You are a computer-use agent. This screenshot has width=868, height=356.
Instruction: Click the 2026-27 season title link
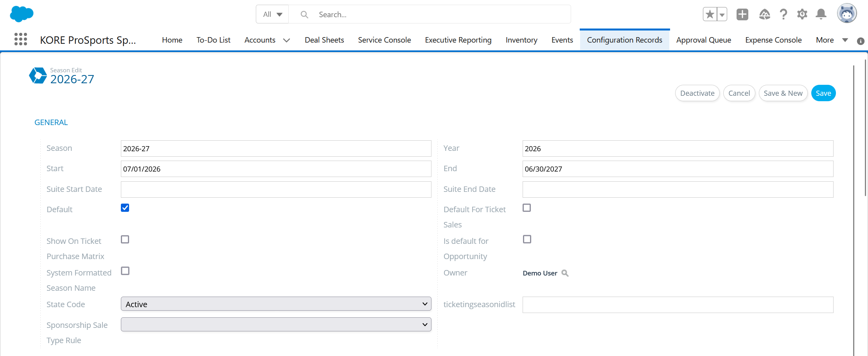tap(72, 79)
